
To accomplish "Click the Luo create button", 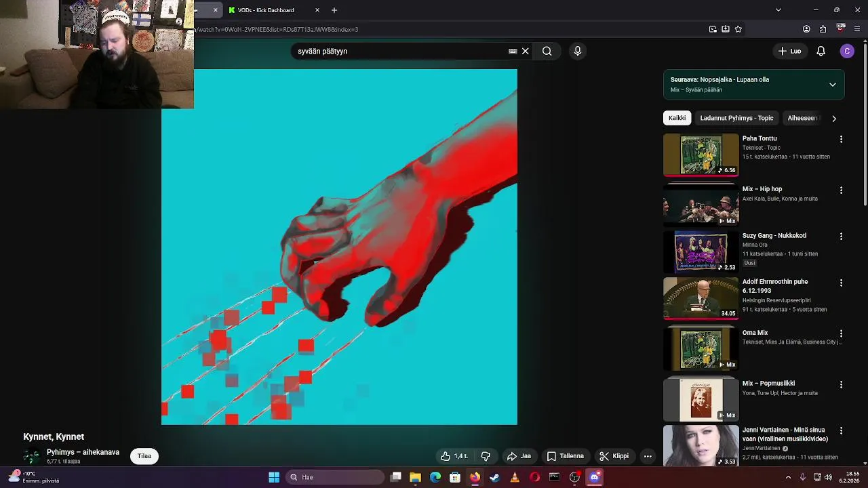I will [x=789, y=51].
